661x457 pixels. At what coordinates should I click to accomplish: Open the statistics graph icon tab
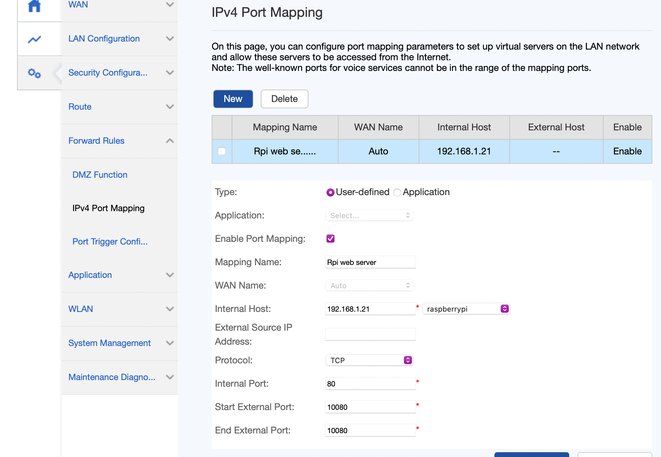click(35, 40)
